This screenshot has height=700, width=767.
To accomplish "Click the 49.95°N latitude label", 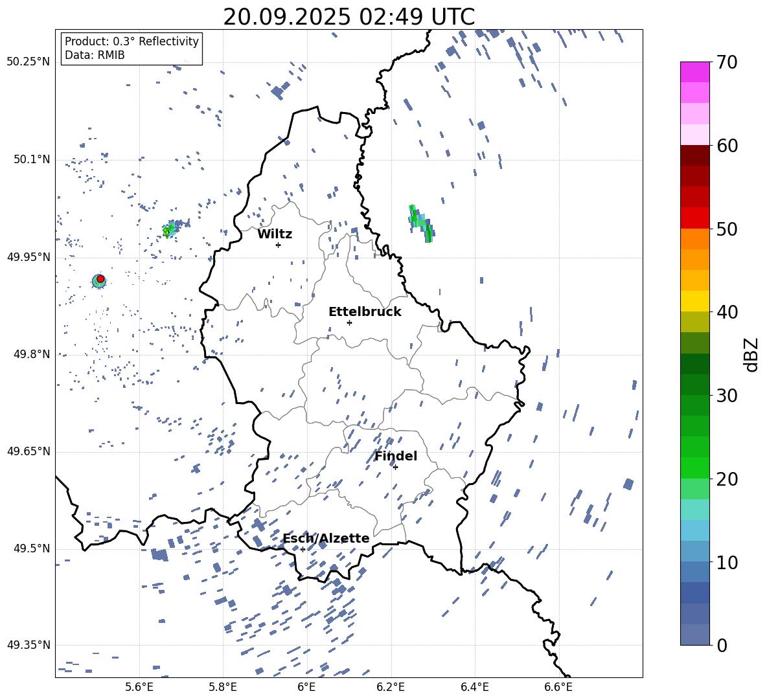I will pyautogui.click(x=29, y=257).
